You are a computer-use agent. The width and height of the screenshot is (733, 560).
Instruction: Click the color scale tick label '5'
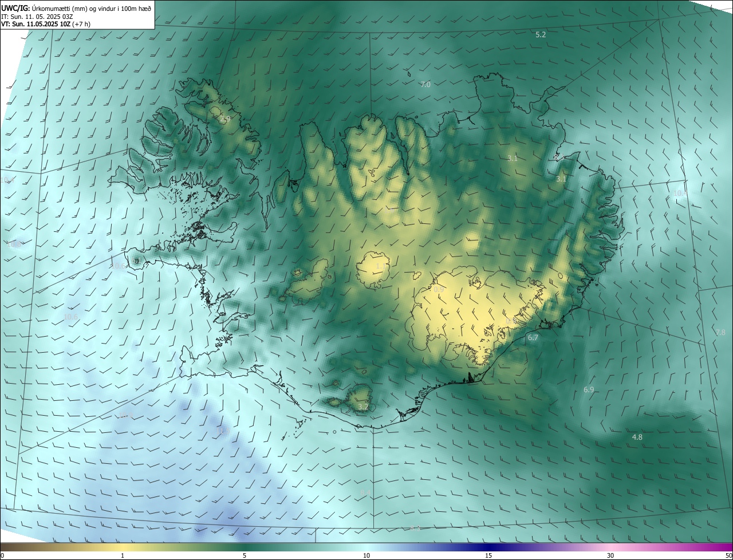point(245,555)
